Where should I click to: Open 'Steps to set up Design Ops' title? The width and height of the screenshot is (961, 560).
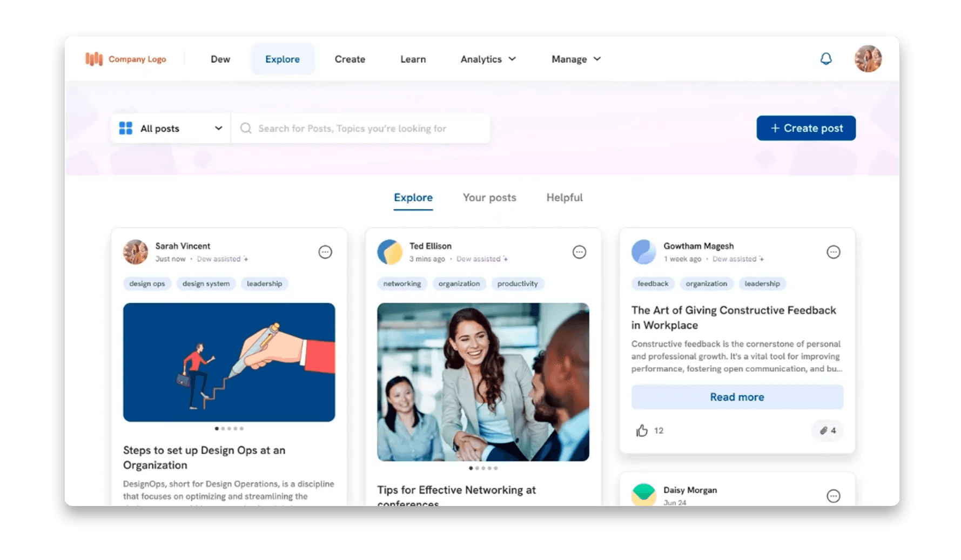pyautogui.click(x=204, y=457)
